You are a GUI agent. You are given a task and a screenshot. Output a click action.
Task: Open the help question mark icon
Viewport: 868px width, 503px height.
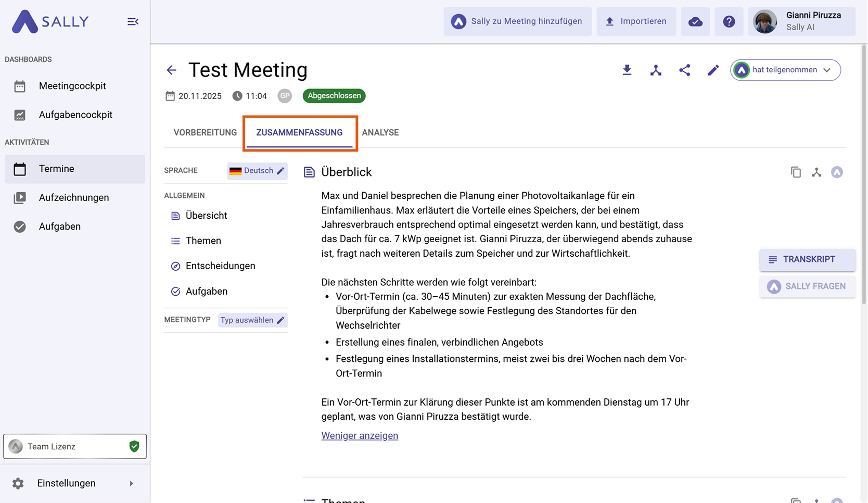click(729, 21)
